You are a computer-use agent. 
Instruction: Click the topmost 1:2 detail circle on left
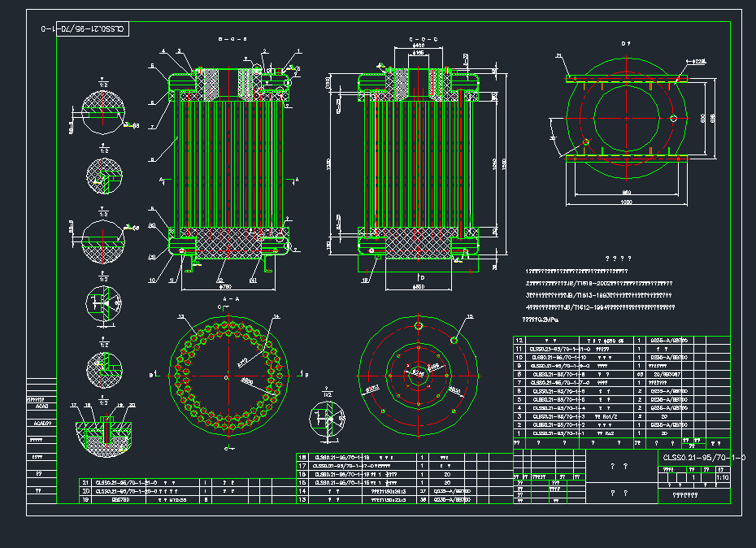pos(102,114)
